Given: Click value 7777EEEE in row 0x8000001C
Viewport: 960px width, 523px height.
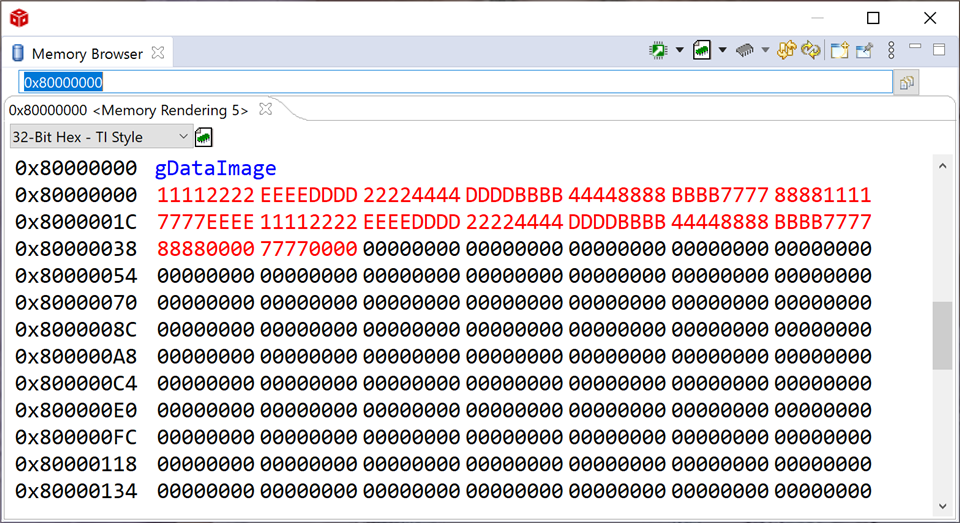Looking at the screenshot, I should click(206, 222).
